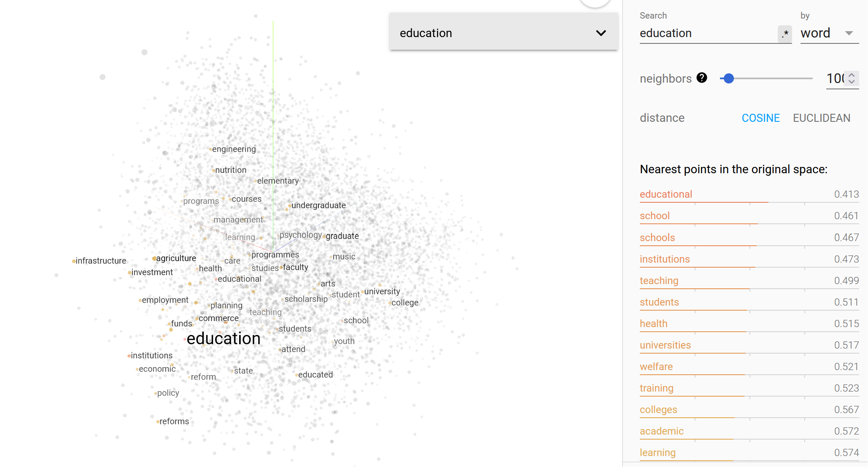Select the EUCLIDEAN distance metric
Image resolution: width=868 pixels, height=467 pixels.
tap(822, 118)
